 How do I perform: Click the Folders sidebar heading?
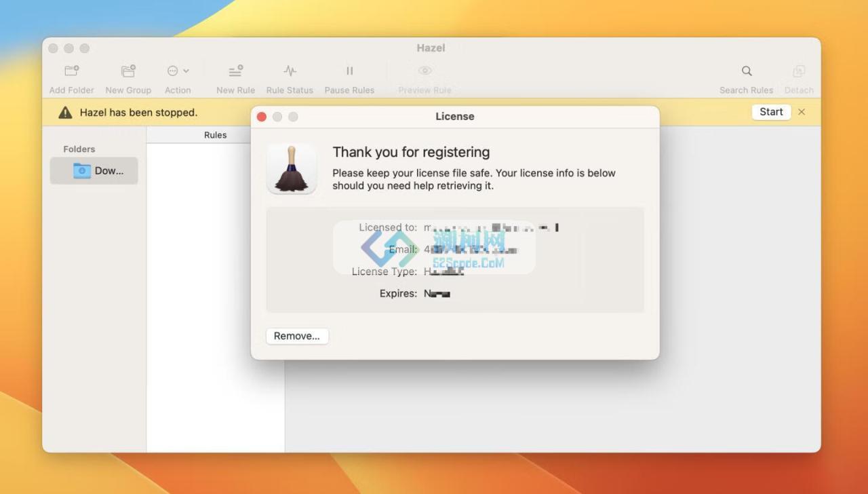pyautogui.click(x=79, y=149)
